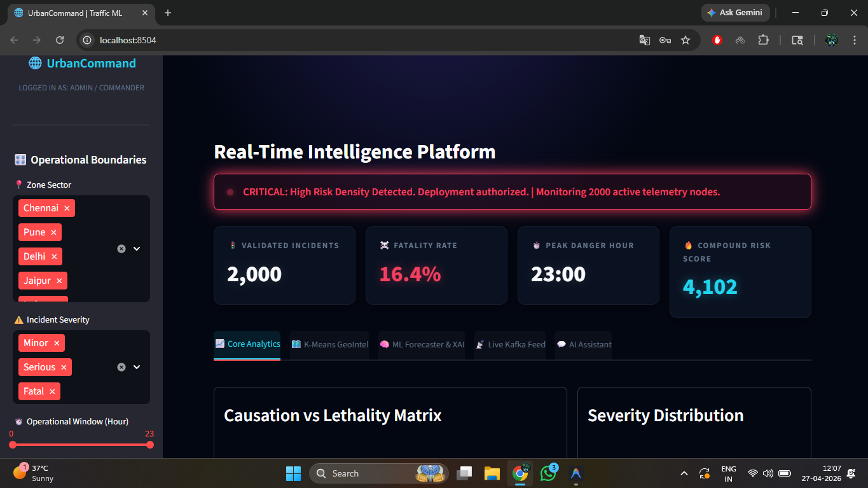Click the Operational Window left slider handle

click(x=12, y=445)
